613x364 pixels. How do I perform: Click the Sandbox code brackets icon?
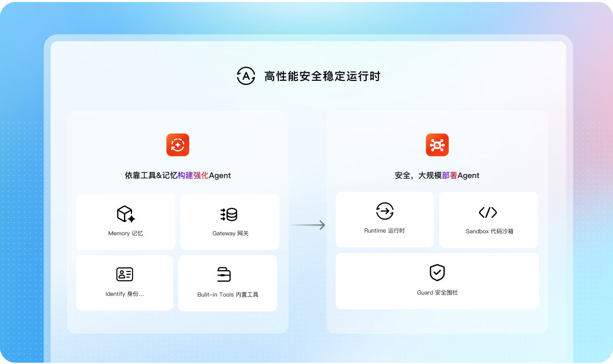pyautogui.click(x=488, y=212)
